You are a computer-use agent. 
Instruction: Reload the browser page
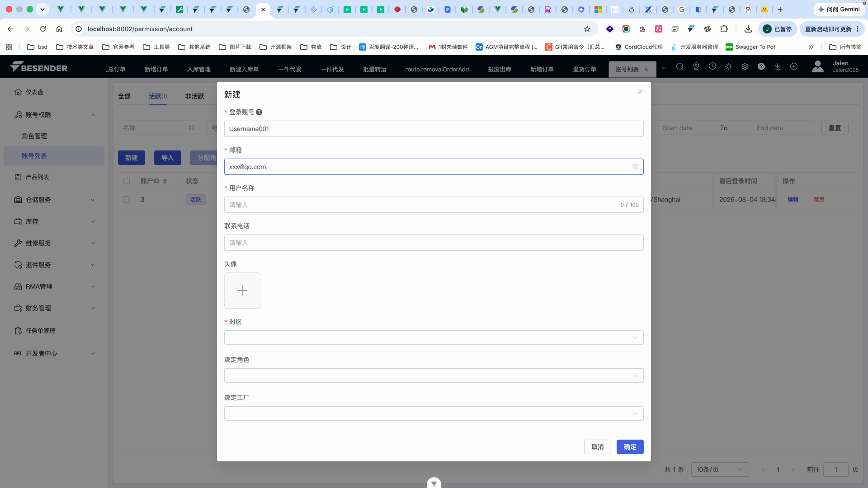pos(43,29)
